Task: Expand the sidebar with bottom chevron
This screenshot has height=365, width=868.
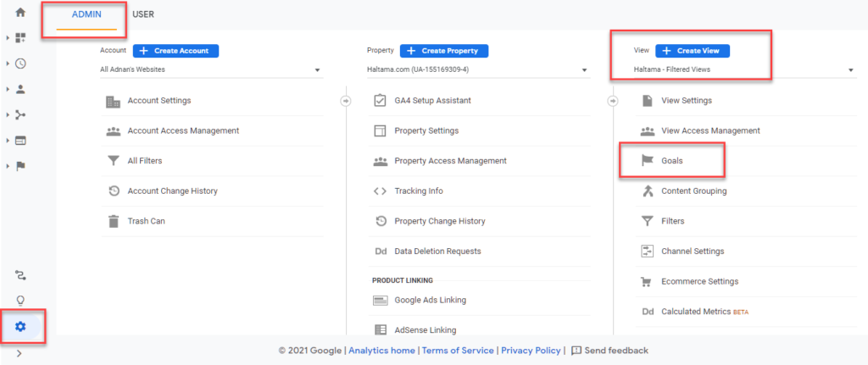Action: [x=19, y=353]
